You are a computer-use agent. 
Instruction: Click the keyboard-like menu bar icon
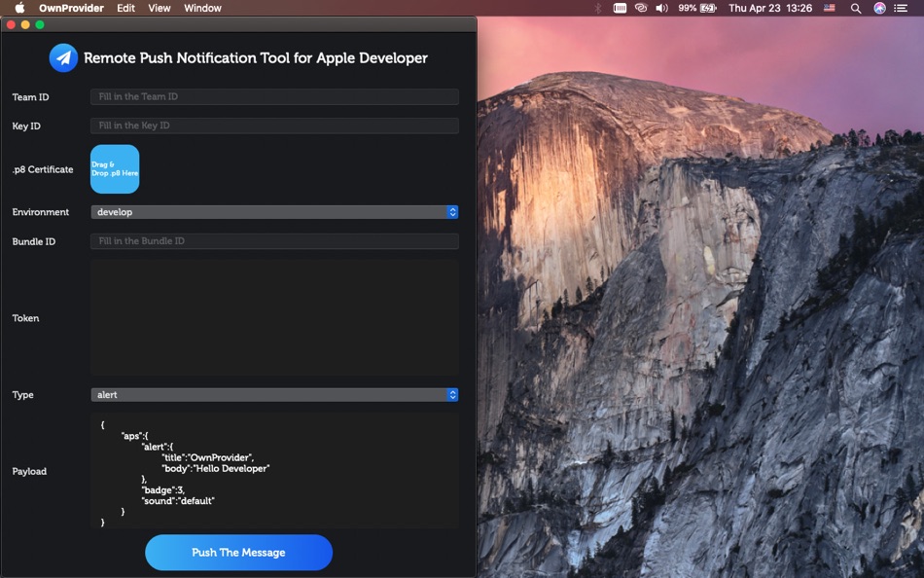coord(620,8)
